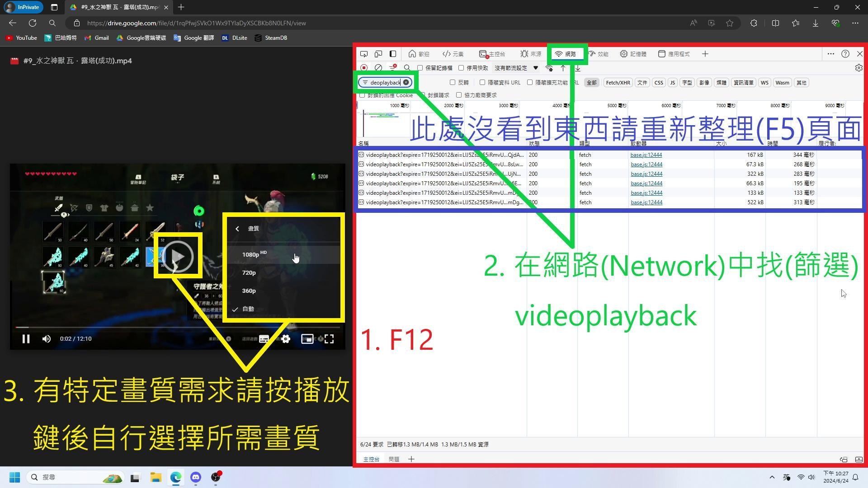Enable the 保留記錄檔 checkbox
868x488 pixels.
420,68
